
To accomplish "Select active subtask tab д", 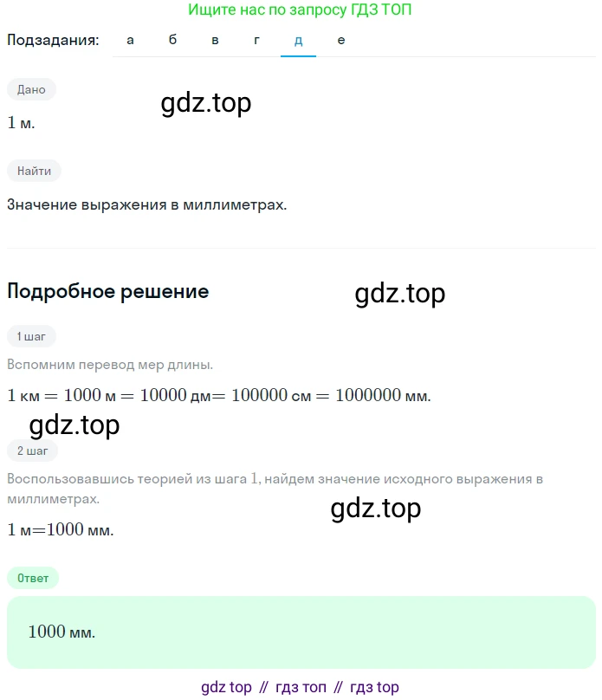I will tap(298, 40).
